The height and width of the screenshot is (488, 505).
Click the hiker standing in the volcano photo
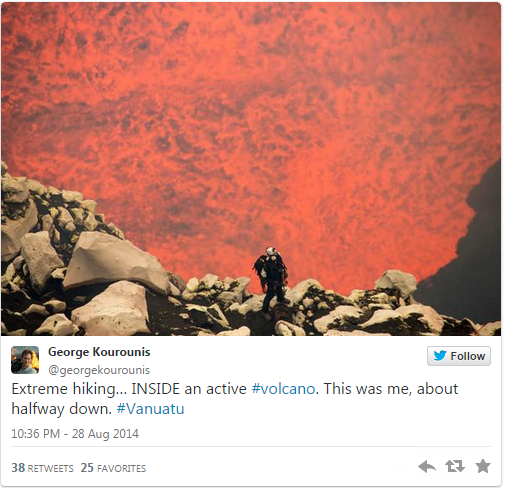tap(272, 279)
